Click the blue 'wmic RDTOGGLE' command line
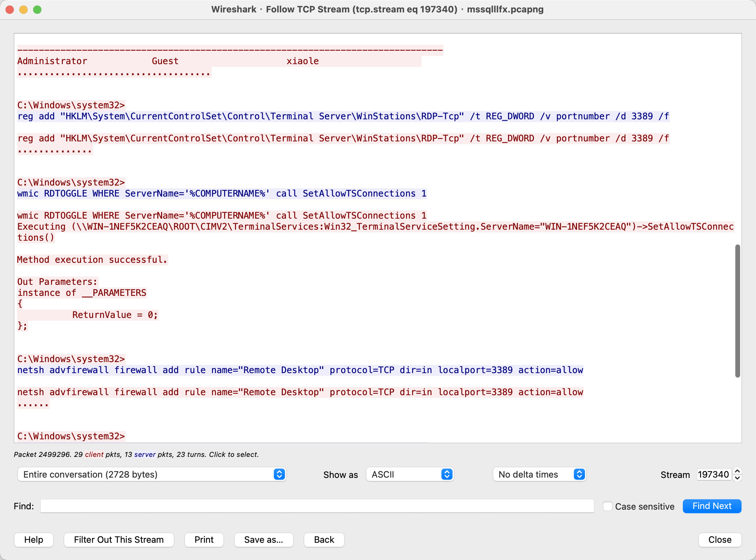Image resolution: width=756 pixels, height=560 pixels. [222, 193]
